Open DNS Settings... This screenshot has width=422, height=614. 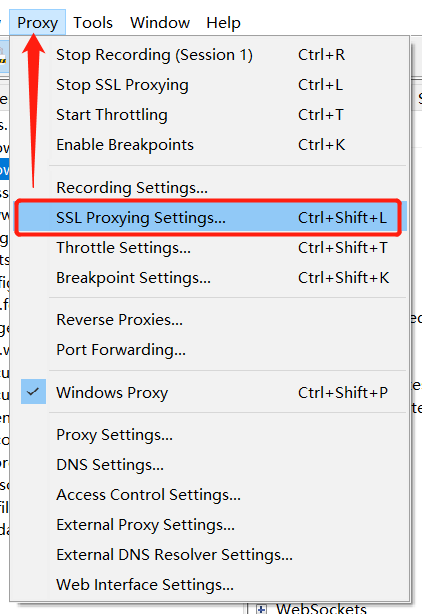(210, 465)
